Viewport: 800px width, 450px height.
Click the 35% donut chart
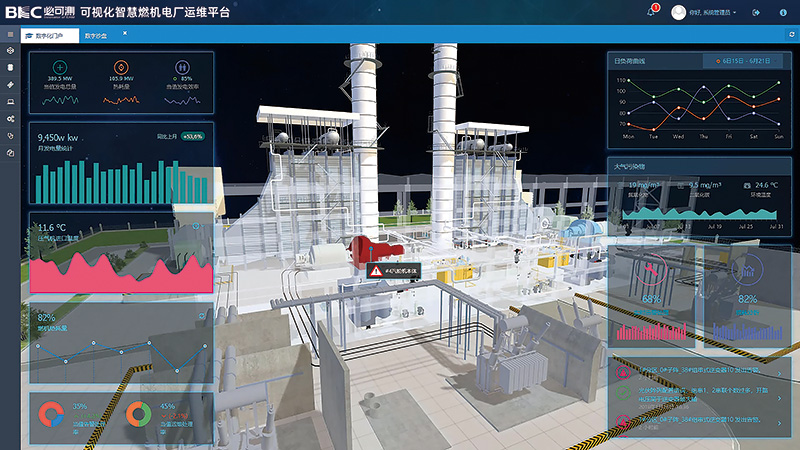pyautogui.click(x=50, y=412)
